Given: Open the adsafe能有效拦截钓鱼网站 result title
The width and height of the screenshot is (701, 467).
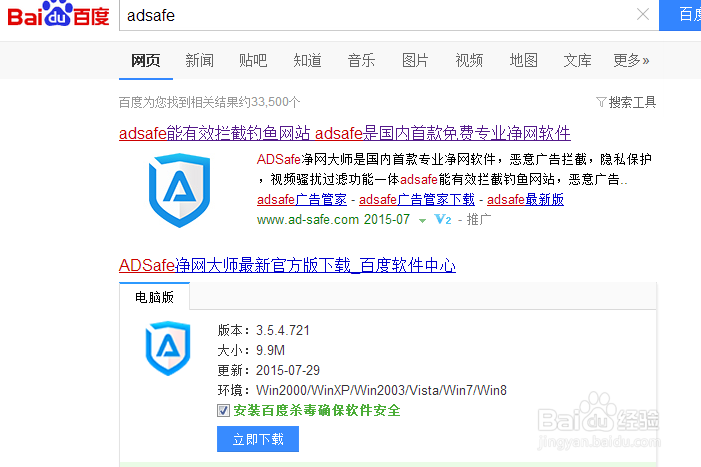Looking at the screenshot, I should (x=345, y=133).
